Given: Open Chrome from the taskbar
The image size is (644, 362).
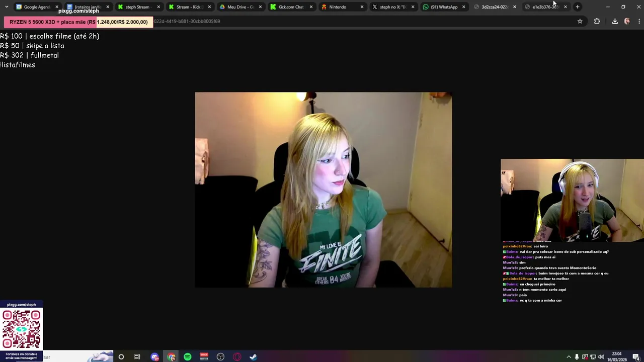Looking at the screenshot, I should pyautogui.click(x=172, y=357).
